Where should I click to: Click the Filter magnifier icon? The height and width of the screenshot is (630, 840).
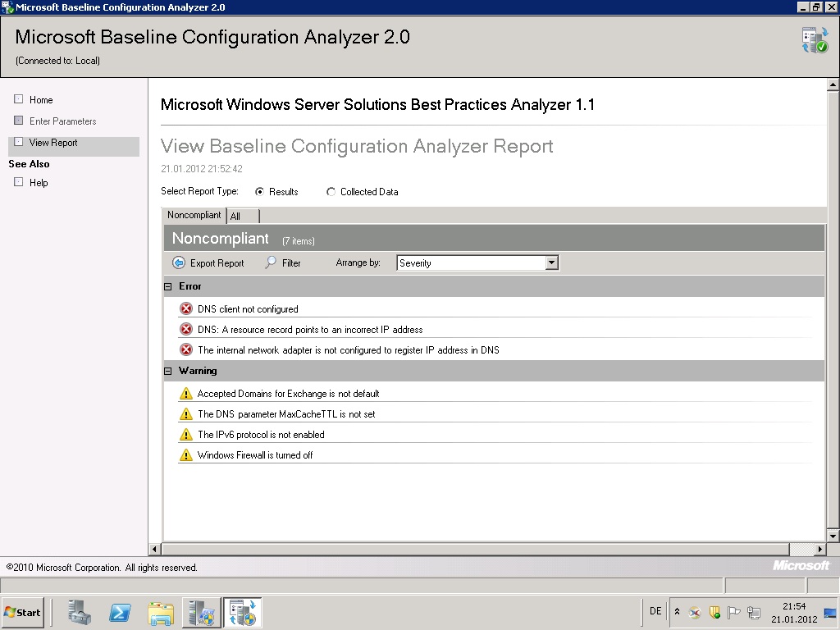[x=272, y=263]
